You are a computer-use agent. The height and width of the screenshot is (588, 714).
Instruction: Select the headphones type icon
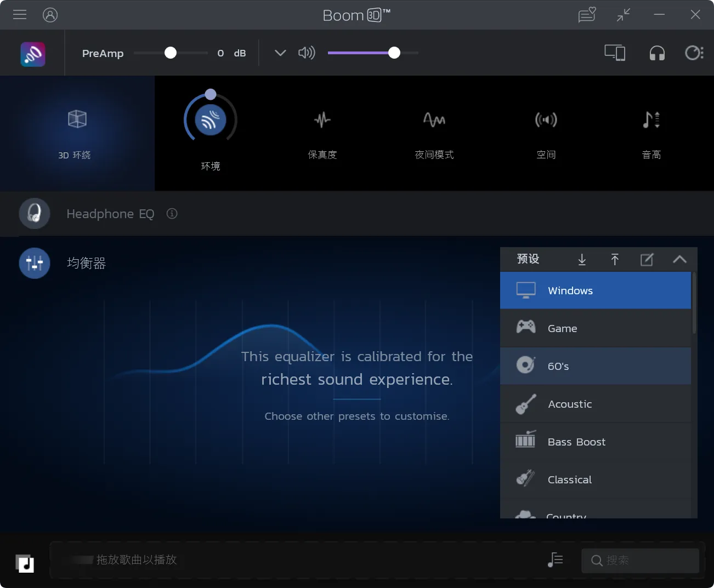pyautogui.click(x=657, y=53)
